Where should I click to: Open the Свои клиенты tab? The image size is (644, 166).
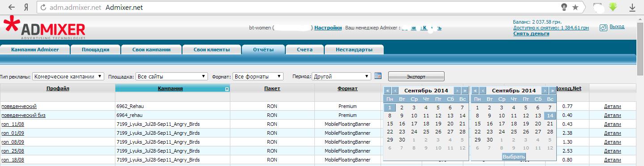(212, 50)
